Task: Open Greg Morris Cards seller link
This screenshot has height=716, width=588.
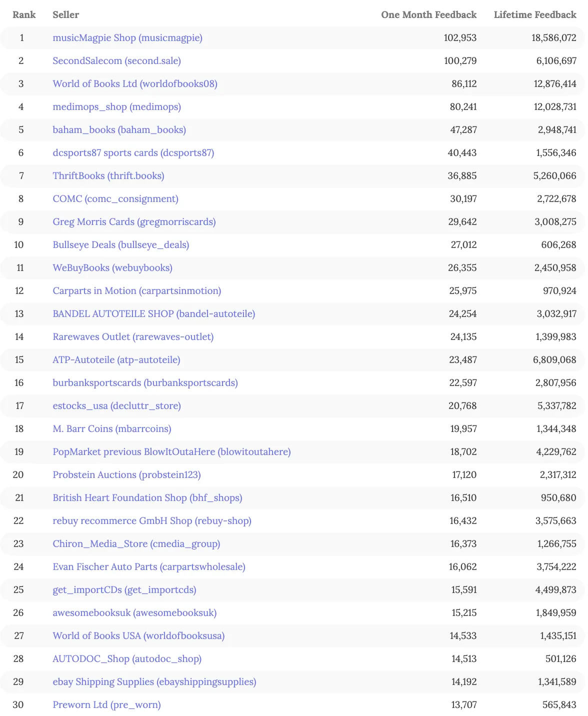Action: click(134, 222)
